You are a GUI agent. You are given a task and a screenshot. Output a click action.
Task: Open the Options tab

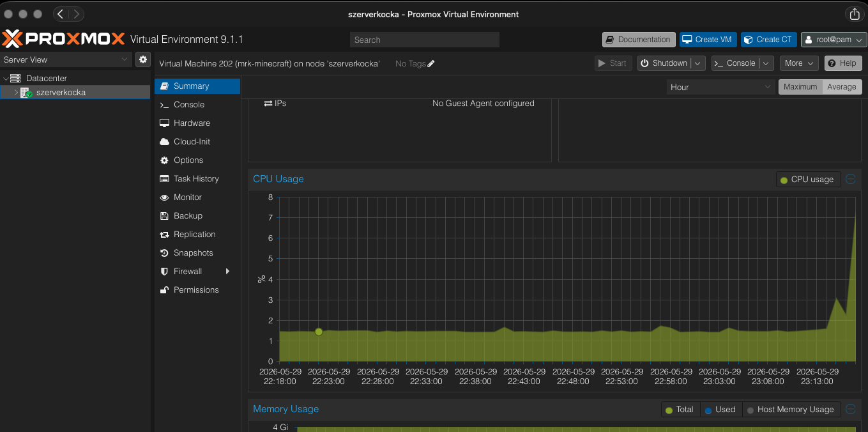point(197,160)
